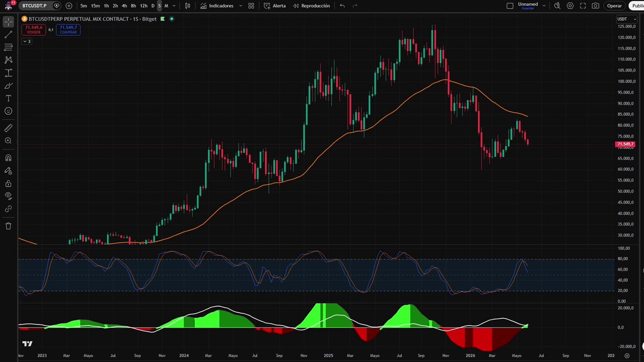Open the Operar trading button

pos(614,6)
